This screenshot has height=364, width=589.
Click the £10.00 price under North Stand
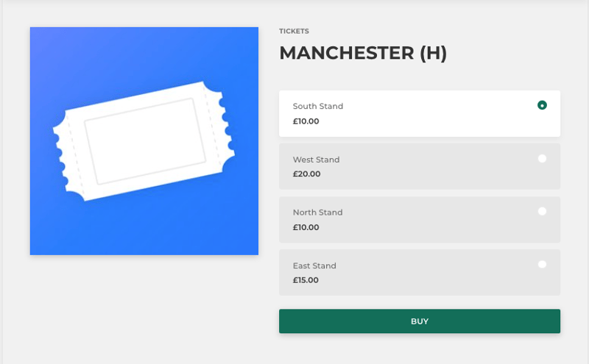[306, 227]
